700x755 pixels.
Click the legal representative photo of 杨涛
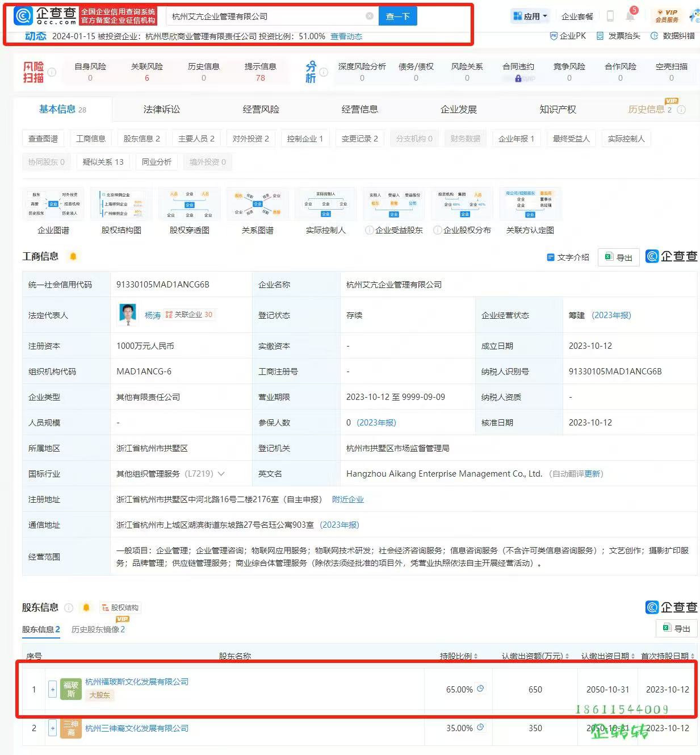click(x=128, y=315)
